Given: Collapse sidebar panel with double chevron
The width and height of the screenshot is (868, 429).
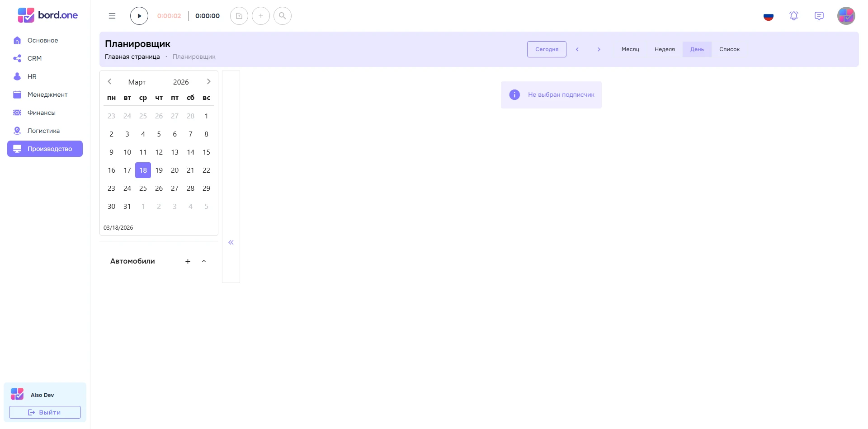Looking at the screenshot, I should click(x=231, y=242).
